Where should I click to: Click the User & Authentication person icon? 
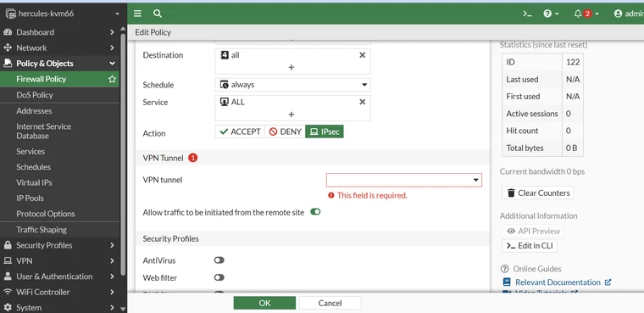coord(8,277)
